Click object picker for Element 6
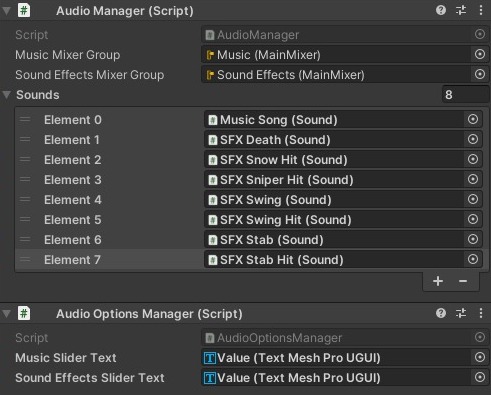Viewport: 491px width, 395px height. pyautogui.click(x=473, y=239)
